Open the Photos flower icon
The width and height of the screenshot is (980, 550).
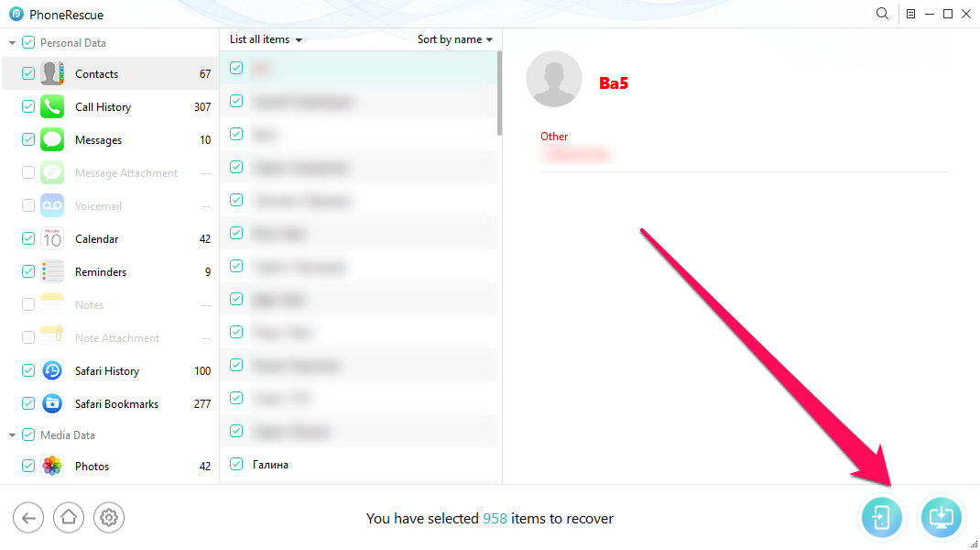pyautogui.click(x=52, y=467)
